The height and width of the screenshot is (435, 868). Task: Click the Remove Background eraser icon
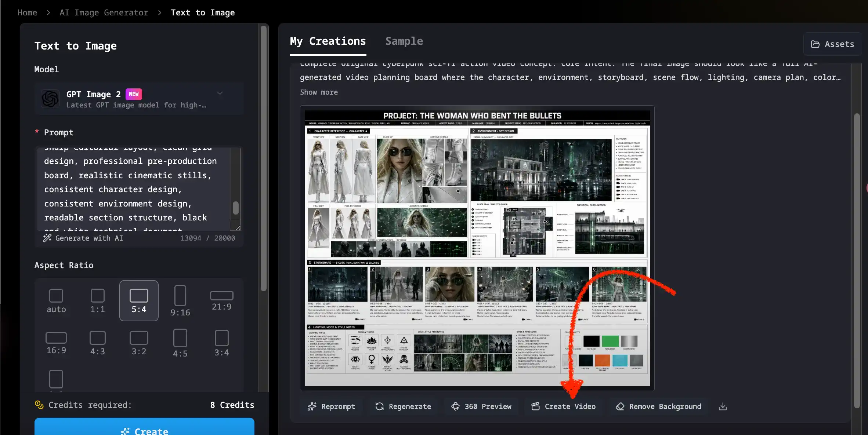coord(620,406)
